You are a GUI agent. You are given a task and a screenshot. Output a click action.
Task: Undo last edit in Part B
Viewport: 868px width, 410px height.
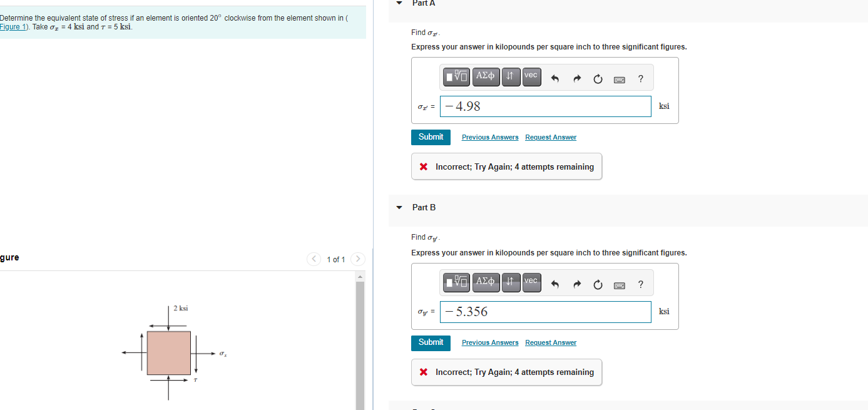pyautogui.click(x=554, y=284)
